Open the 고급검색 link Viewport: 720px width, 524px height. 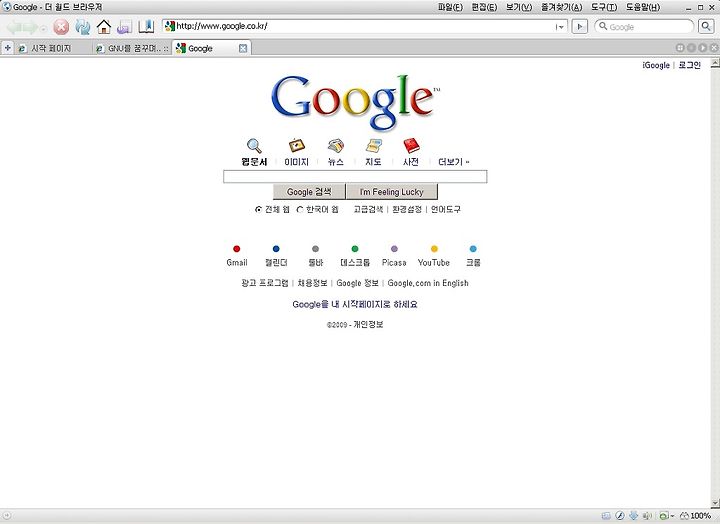pyautogui.click(x=368, y=209)
